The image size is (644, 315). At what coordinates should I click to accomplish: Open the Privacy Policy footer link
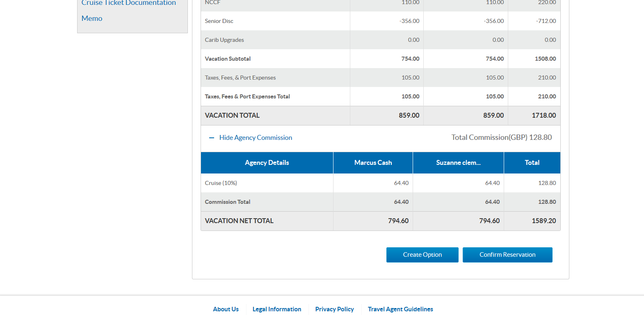click(x=334, y=309)
